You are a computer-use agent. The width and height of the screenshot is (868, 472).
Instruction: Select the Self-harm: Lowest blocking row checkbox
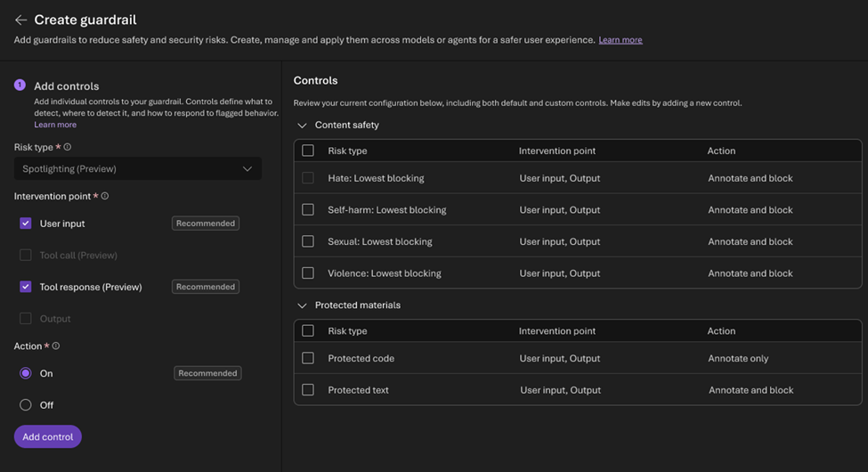click(x=308, y=210)
